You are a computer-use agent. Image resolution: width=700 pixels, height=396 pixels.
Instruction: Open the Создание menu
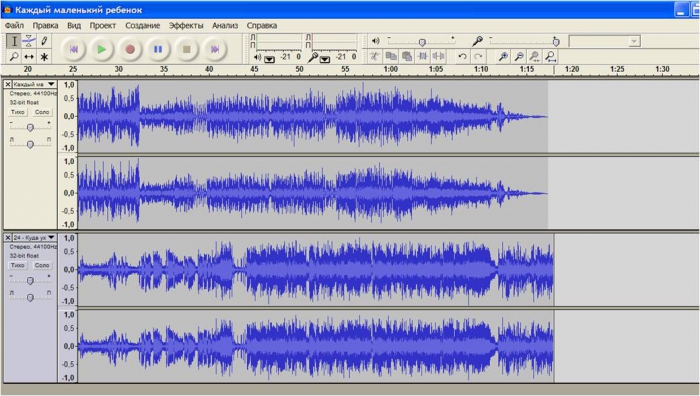pyautogui.click(x=142, y=25)
